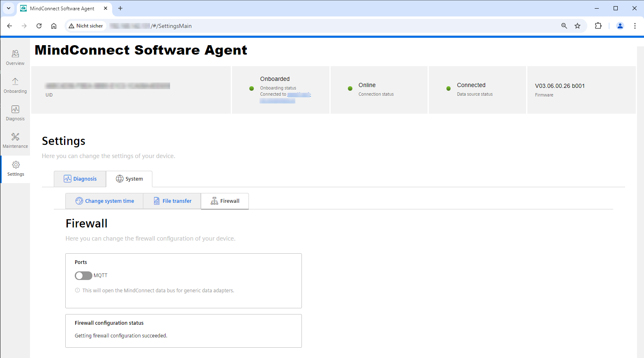
Task: Click the browser back arrow
Action: (9, 26)
